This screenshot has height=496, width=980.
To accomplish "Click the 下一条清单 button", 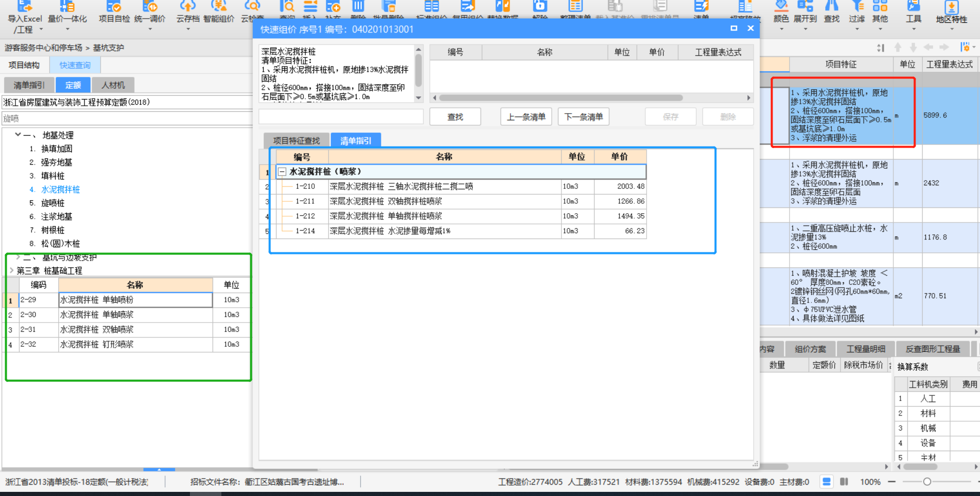I will (x=584, y=117).
